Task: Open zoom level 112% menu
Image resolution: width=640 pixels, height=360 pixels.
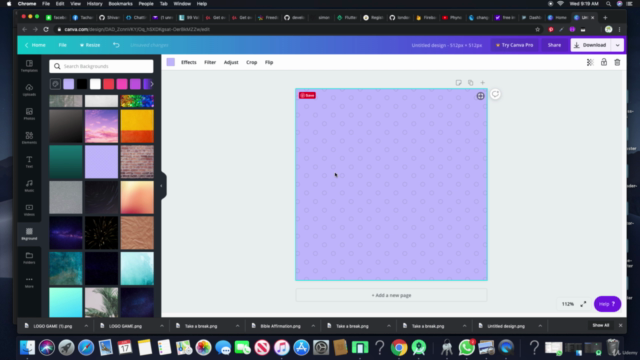Action: point(568,304)
